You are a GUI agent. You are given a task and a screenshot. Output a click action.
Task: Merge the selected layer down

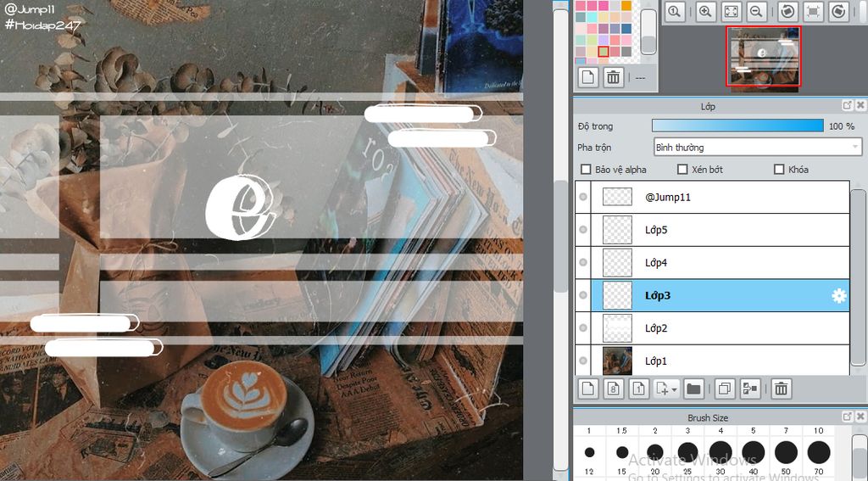(x=749, y=389)
